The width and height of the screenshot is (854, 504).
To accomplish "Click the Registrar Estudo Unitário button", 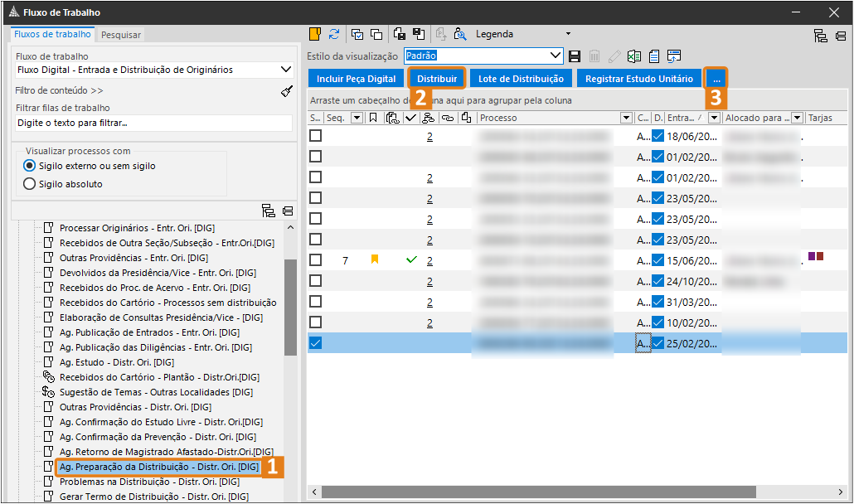I will 638,79.
